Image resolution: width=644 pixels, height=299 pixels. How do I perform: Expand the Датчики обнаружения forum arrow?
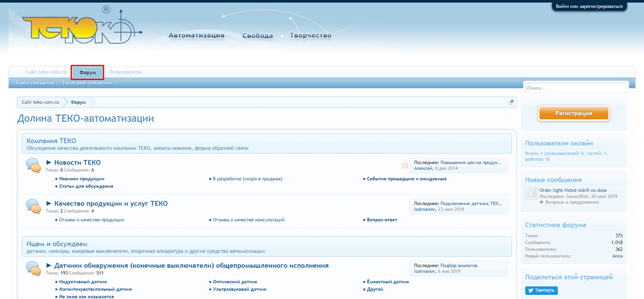(x=49, y=266)
